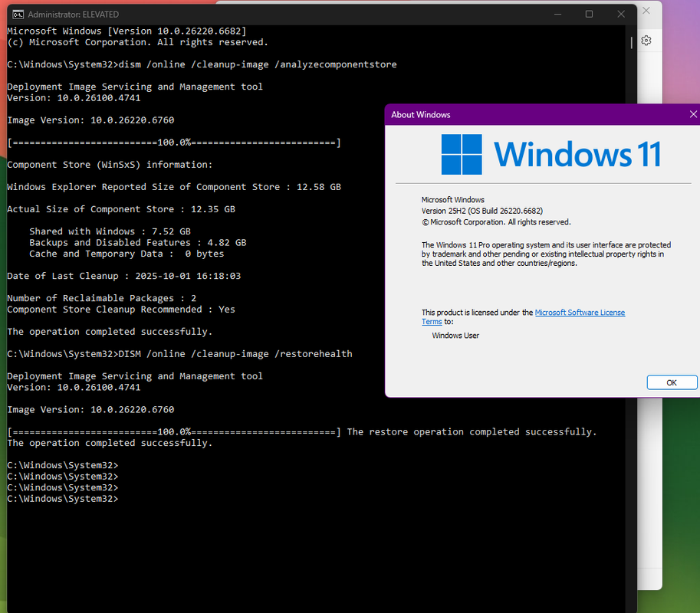This screenshot has width=700, height=613.
Task: Click the command prompt icon in title bar
Action: [18, 15]
